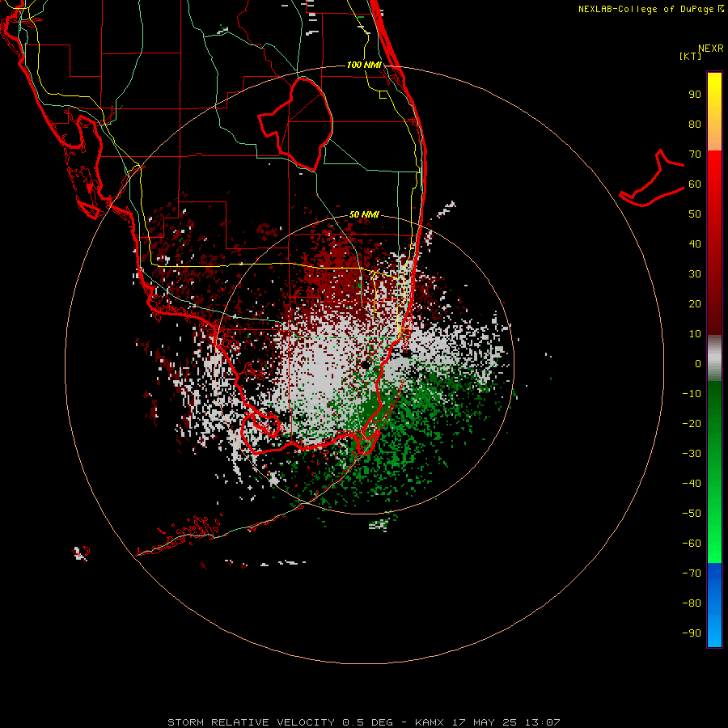Screen dimensions: 728x728
Task: Click the 10 value on velocity legend
Action: (695, 334)
